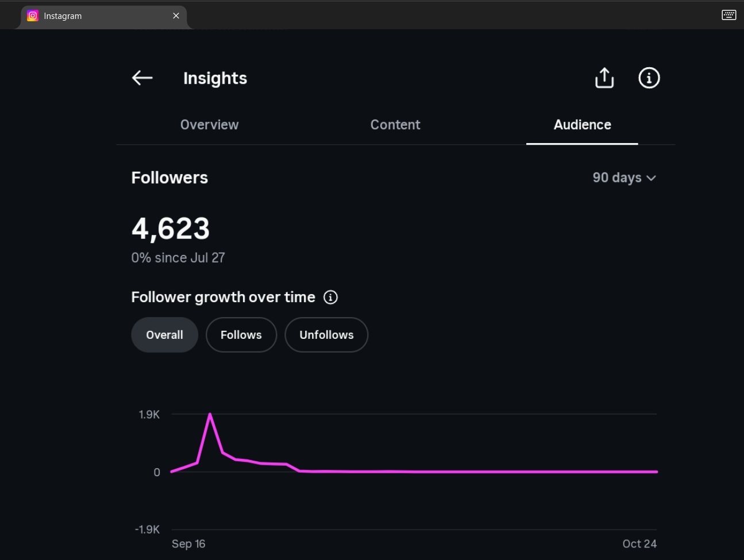Close the Instagram browser tab
The image size is (744, 560).
point(176,16)
